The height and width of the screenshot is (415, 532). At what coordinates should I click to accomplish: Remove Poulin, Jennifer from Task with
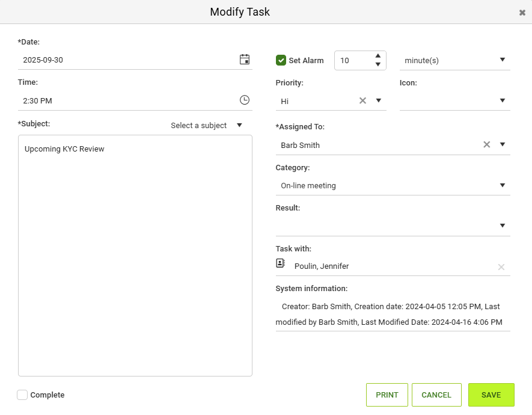[x=501, y=267]
